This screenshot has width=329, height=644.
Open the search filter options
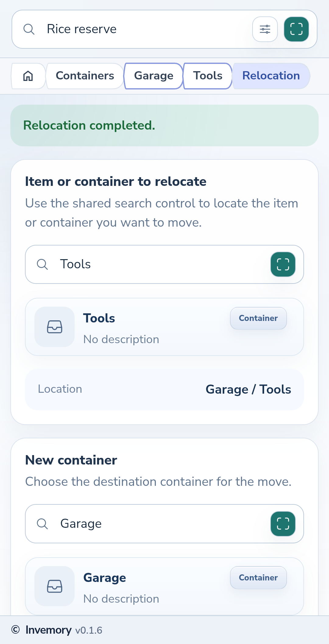265,29
